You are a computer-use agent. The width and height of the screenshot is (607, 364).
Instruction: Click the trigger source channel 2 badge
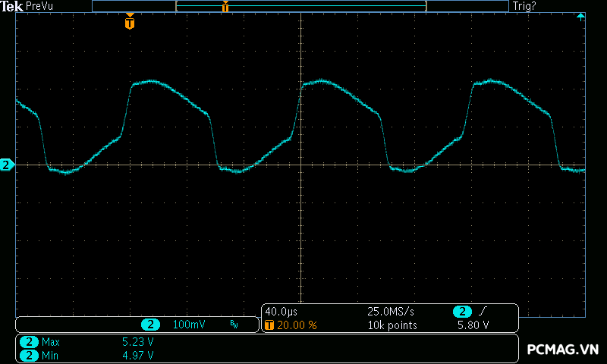coord(462,312)
